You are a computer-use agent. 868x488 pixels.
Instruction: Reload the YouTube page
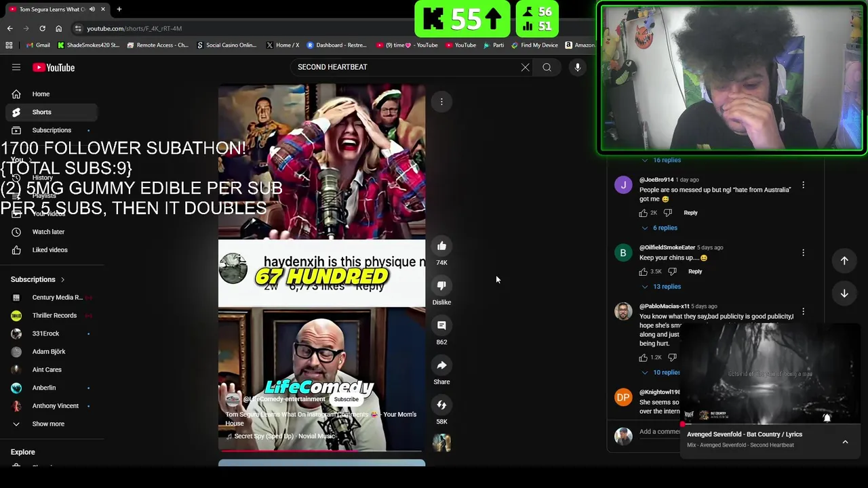(42, 28)
